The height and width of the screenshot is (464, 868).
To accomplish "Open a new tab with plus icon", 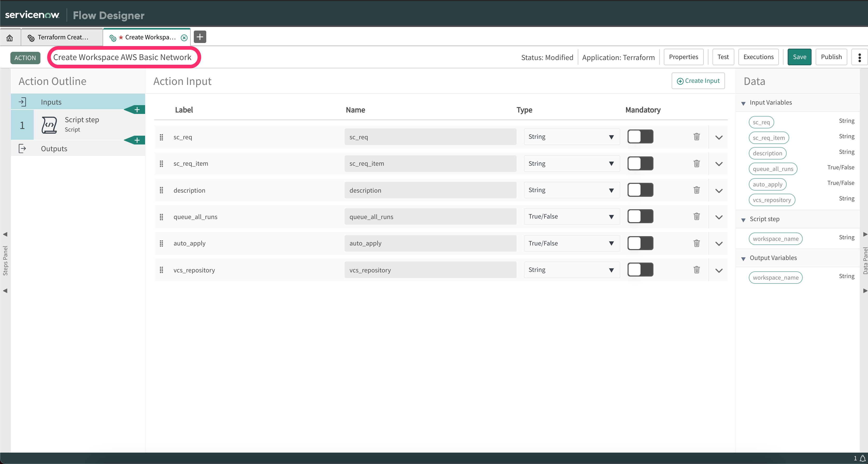I will click(200, 37).
